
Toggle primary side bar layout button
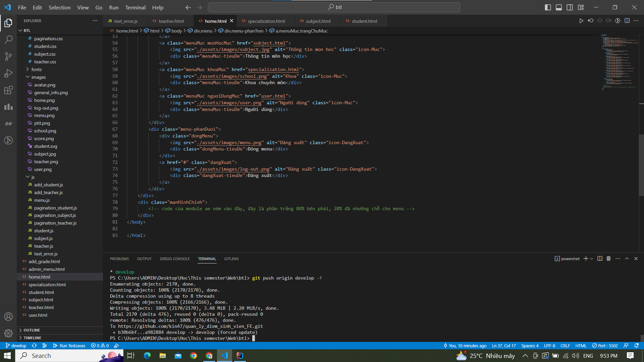548,7
